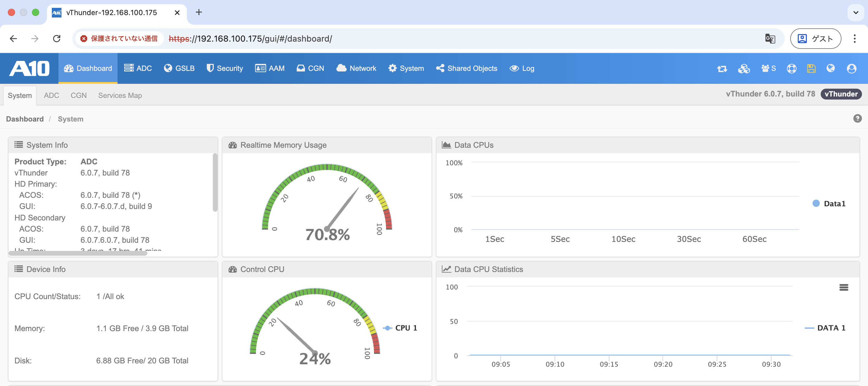Switch to the Services Map tab
Viewport: 868px width, 386px height.
click(x=120, y=95)
